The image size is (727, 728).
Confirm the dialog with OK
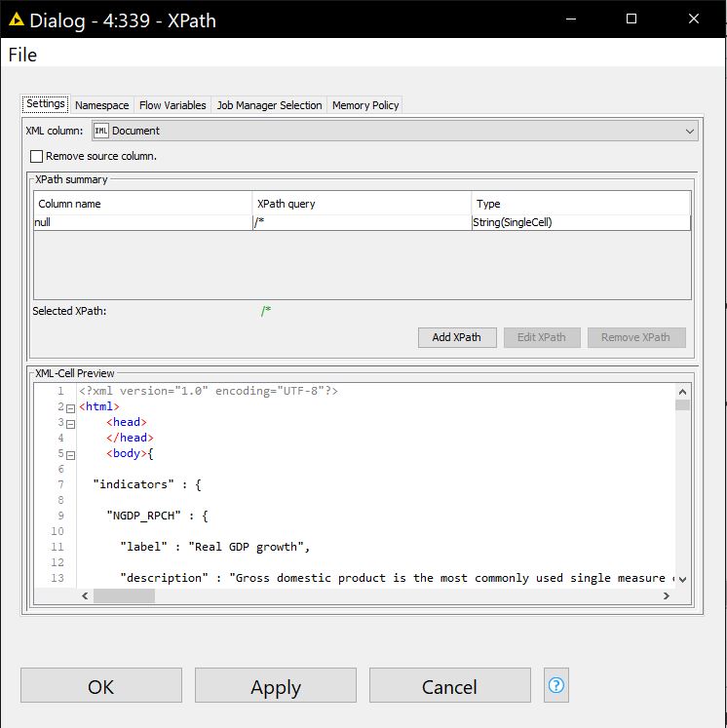point(101,685)
